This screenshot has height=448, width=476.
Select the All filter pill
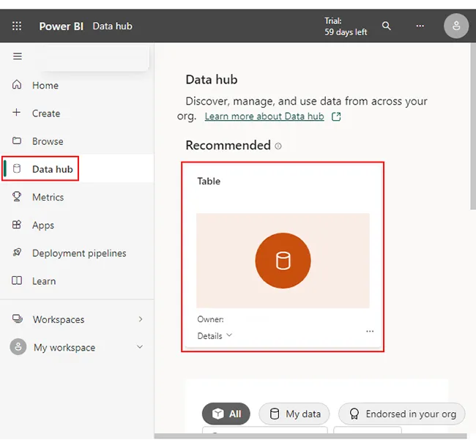(226, 414)
